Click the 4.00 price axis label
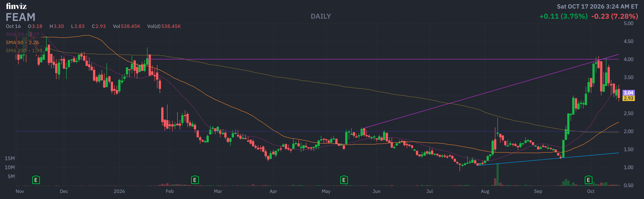644x199 pixels. [628, 59]
